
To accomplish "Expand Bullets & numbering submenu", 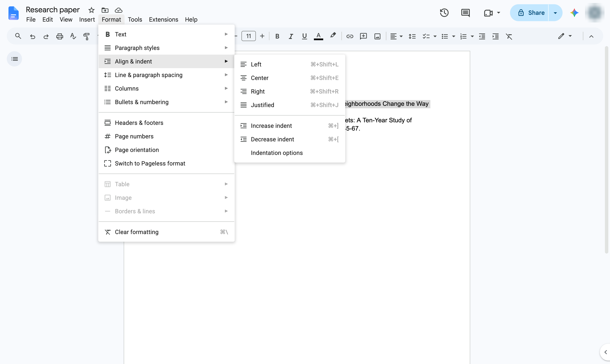I will click(x=166, y=102).
